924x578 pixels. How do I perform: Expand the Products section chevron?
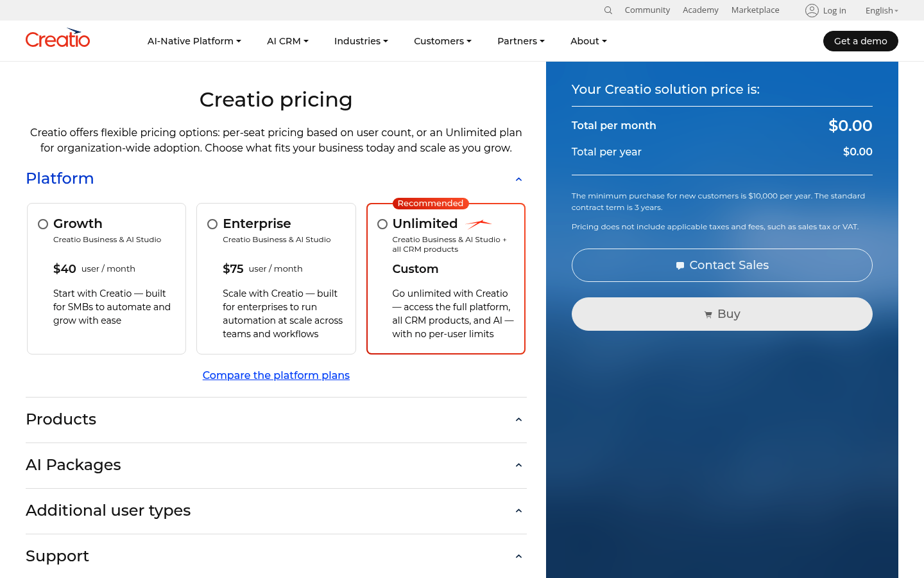point(518,420)
